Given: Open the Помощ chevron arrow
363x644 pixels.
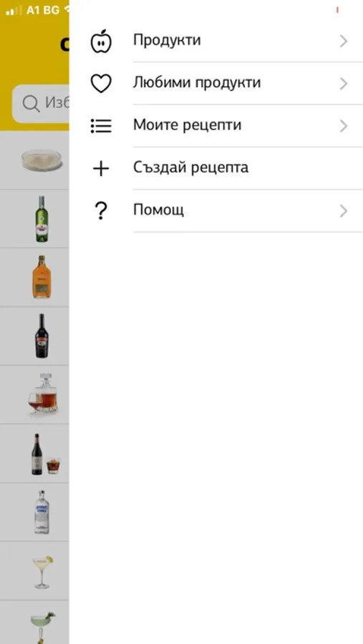Looking at the screenshot, I should coord(344,210).
